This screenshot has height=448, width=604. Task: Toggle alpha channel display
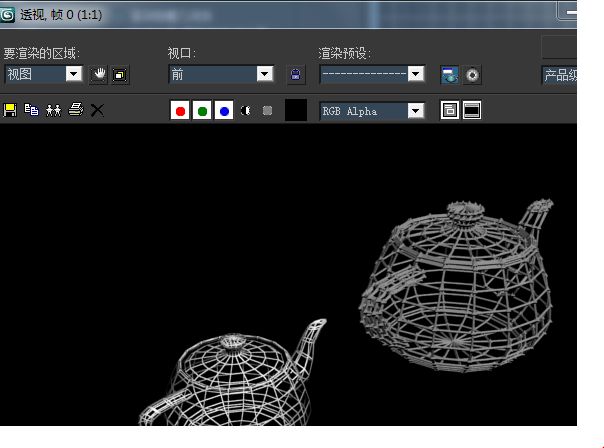(245, 111)
